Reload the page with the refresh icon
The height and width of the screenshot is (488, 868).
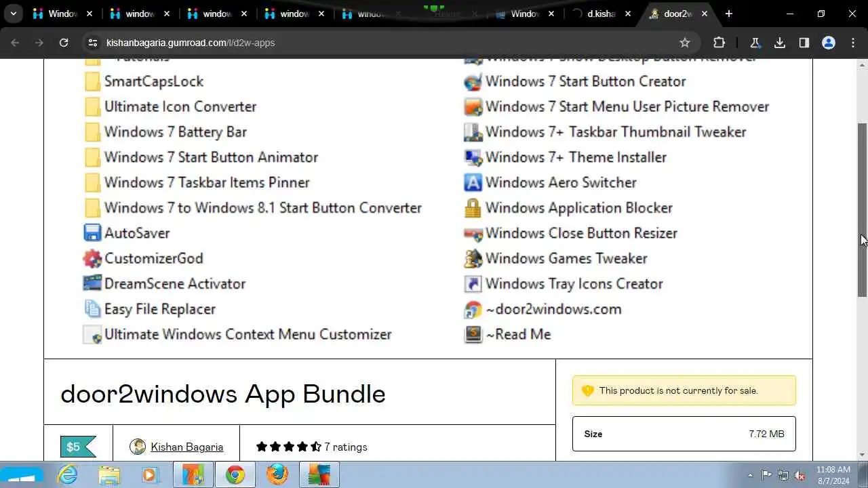(64, 43)
